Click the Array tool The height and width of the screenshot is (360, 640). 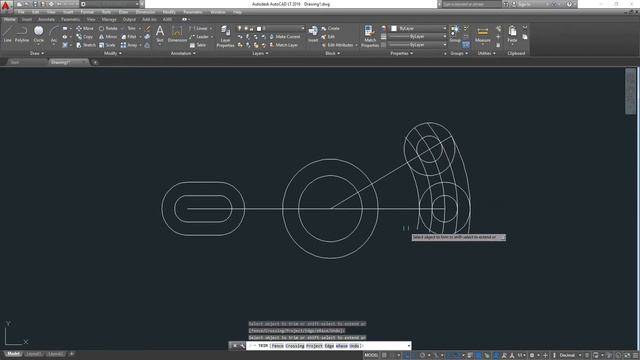tap(129, 45)
